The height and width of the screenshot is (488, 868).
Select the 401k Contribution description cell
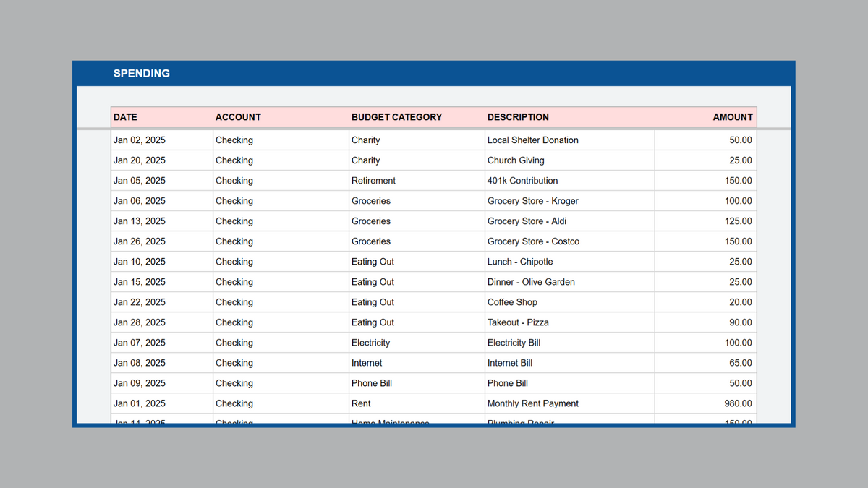coord(570,181)
